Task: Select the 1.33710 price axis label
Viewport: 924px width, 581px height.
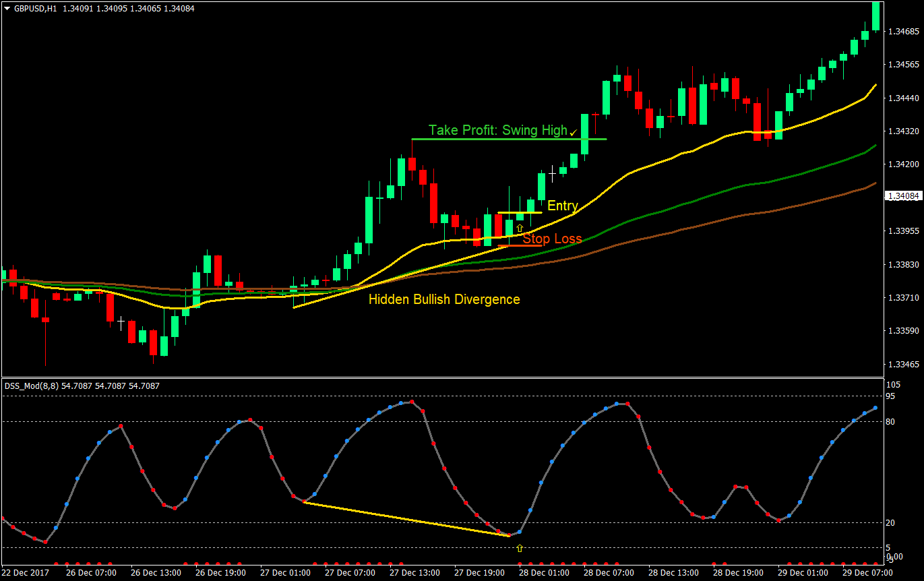Action: pos(904,297)
